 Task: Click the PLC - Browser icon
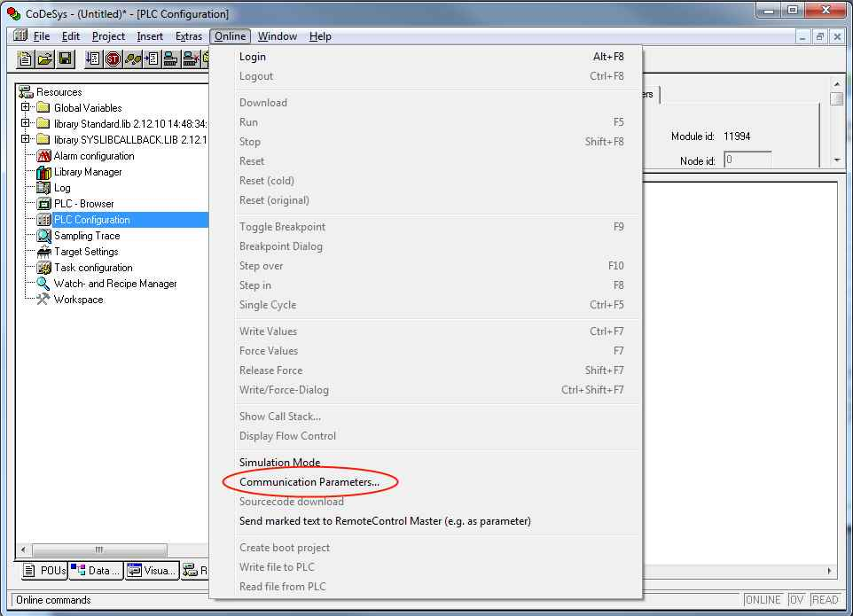click(43, 204)
